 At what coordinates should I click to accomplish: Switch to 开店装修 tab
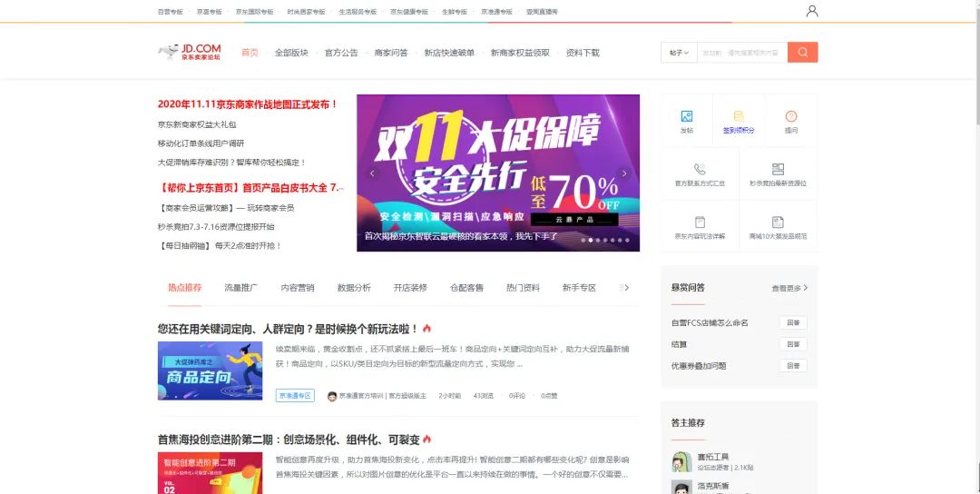coord(410,288)
